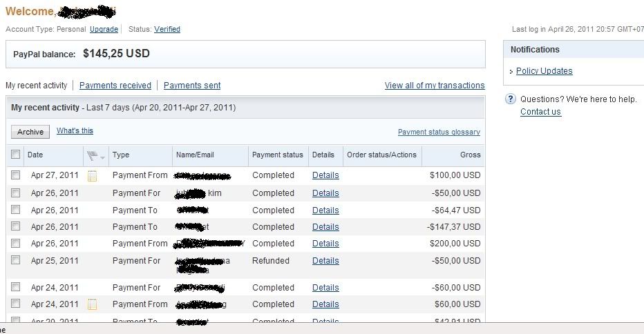
Task: Switch to Payments sent tab
Action: (x=192, y=86)
